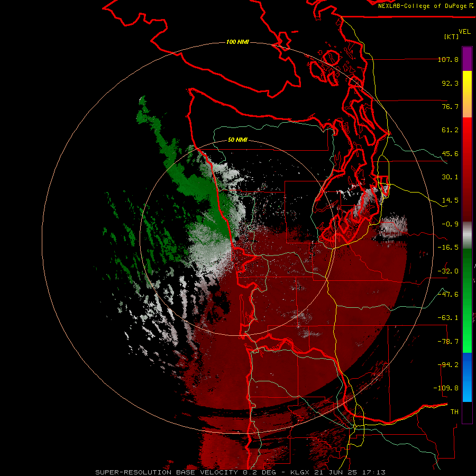Click the -78.7 velocity scale value

tap(448, 342)
